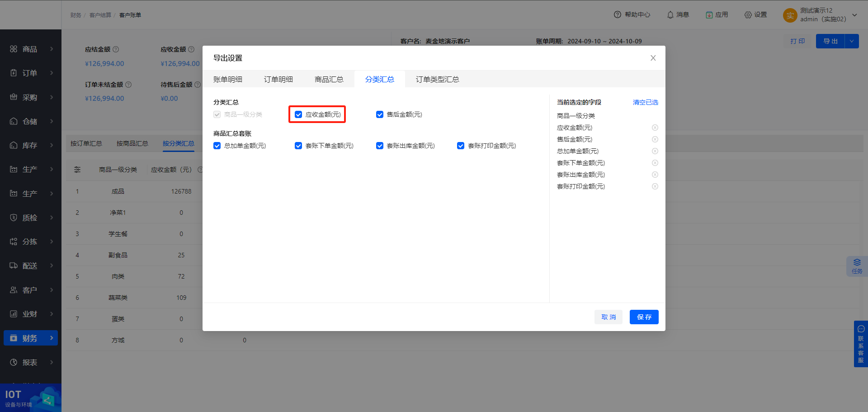
Task: Click the IOT 设备与环境 banner
Action: click(31, 398)
